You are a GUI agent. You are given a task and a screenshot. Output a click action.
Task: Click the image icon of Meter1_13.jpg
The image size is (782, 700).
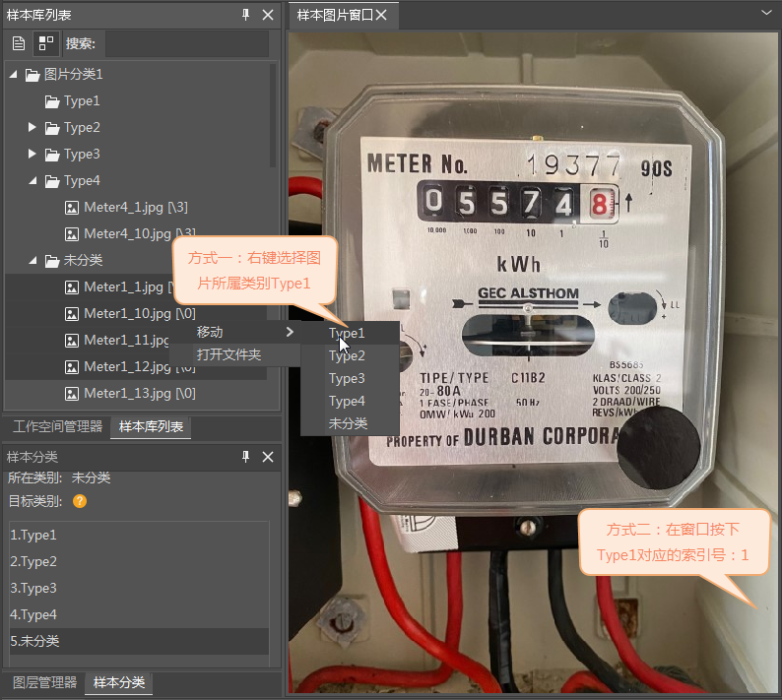click(x=72, y=393)
